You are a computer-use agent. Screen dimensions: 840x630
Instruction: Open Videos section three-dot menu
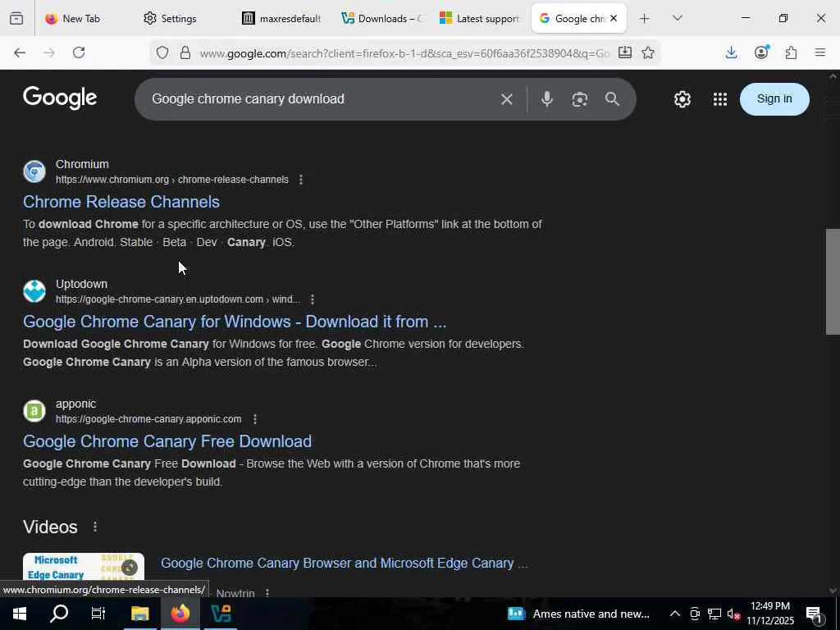coord(95,527)
